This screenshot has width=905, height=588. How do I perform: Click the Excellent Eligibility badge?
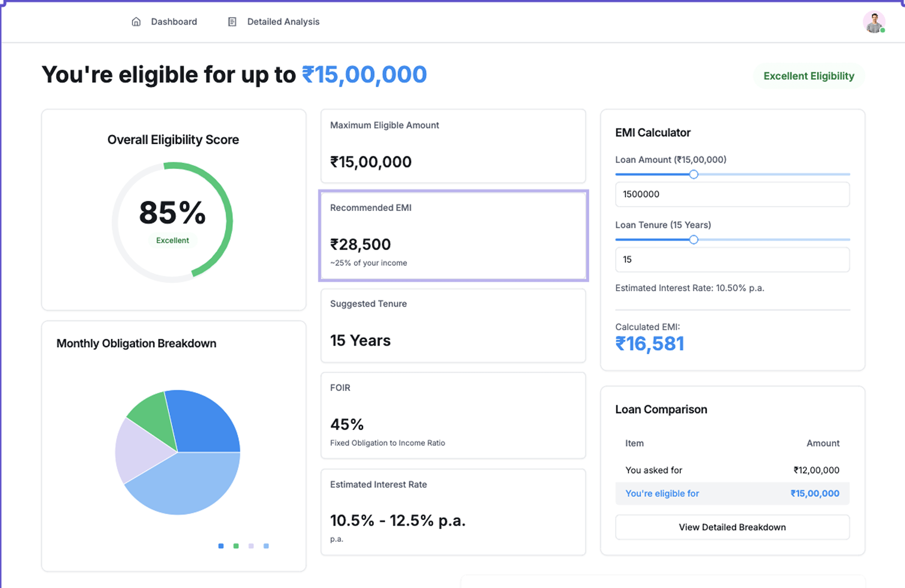pos(808,76)
